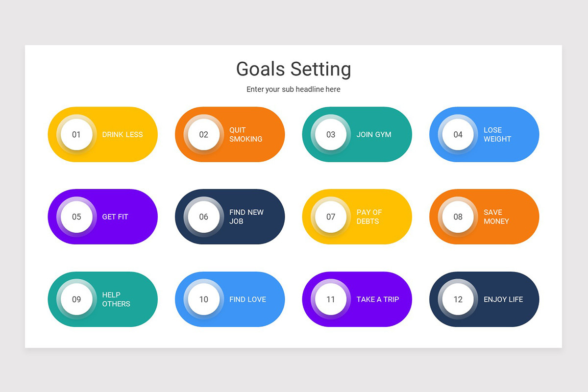Select the 11 circle on Take A Trip
The width and height of the screenshot is (588, 392).
pos(331,299)
